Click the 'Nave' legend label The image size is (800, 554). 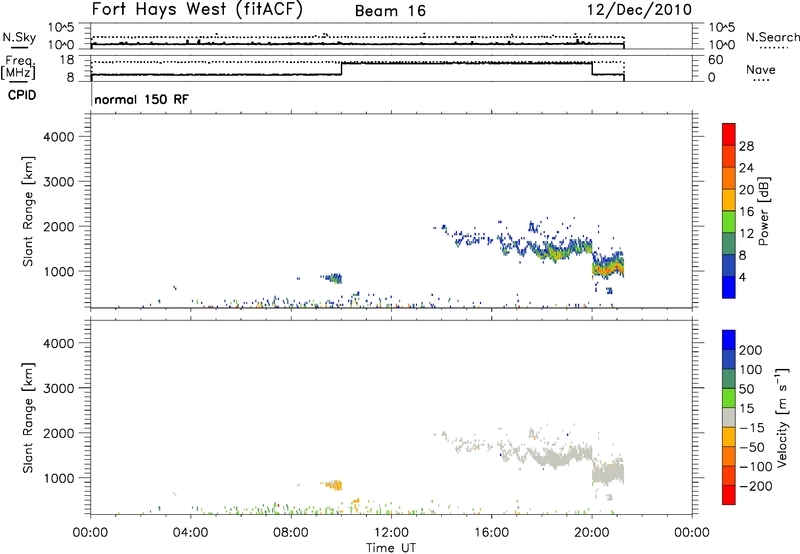[x=760, y=70]
